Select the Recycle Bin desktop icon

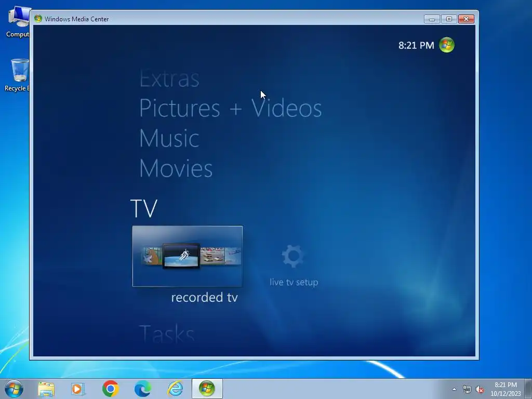point(18,75)
